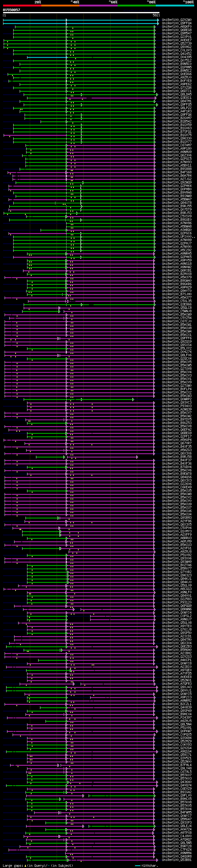Viewport: 197px width, 868px height.
Task: Click the truncated UniRef100_UPI000.. label
Action: click(178, 236)
